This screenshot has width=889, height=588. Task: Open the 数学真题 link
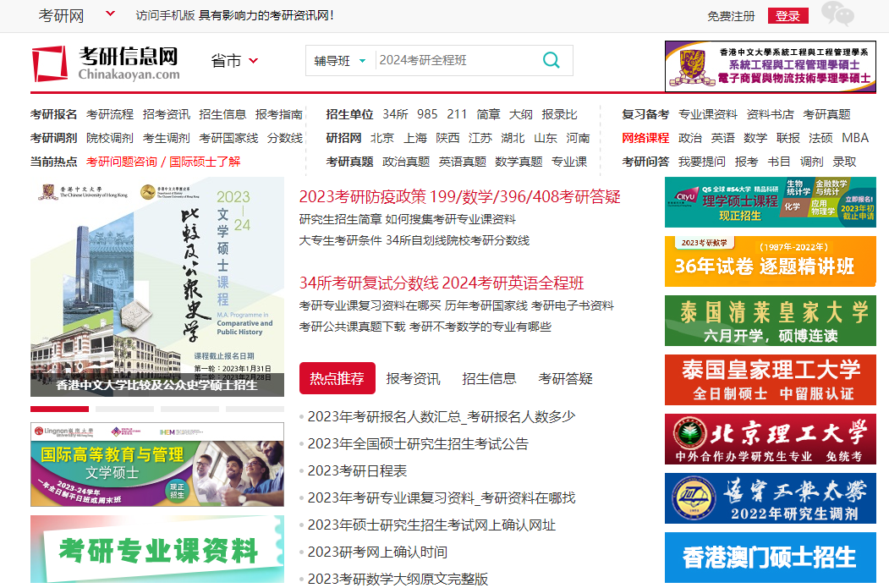point(519,162)
